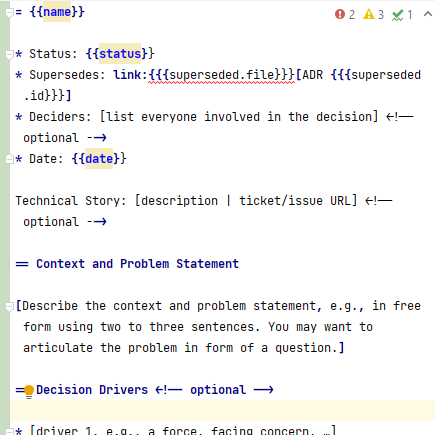Click the highlighted status variable
Screen dimensions: 435x435
(x=120, y=54)
